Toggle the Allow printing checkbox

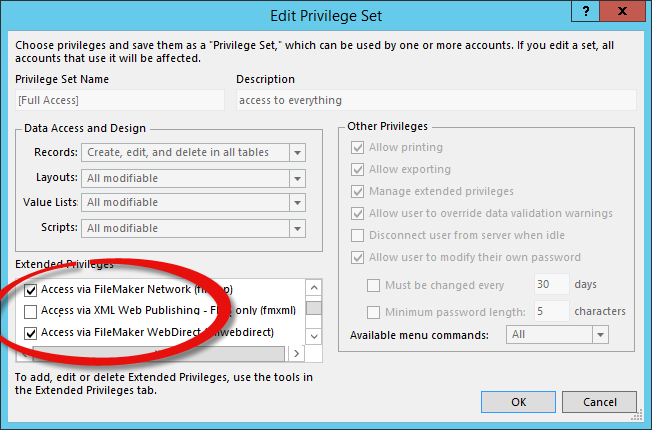click(358, 148)
